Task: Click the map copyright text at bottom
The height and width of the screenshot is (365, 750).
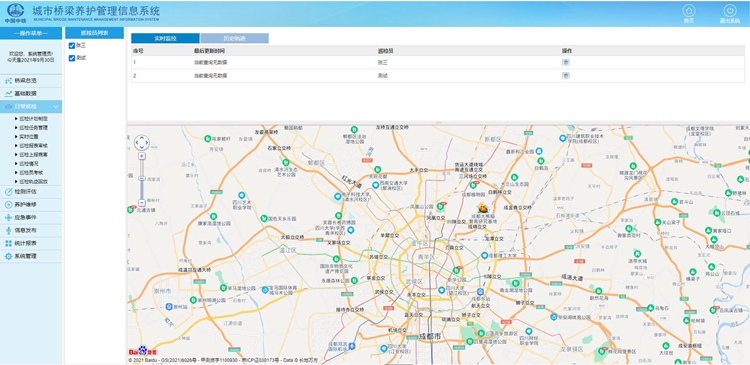Action: [x=224, y=360]
